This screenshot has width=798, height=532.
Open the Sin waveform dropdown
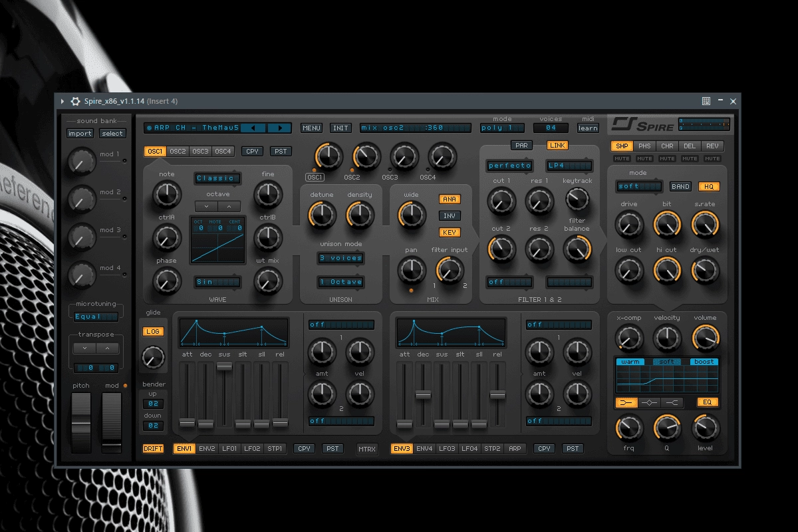pyautogui.click(x=217, y=282)
